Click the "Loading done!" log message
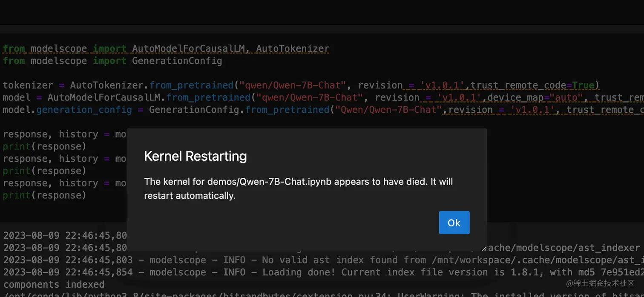This screenshot has width=644, height=297. 298,272
